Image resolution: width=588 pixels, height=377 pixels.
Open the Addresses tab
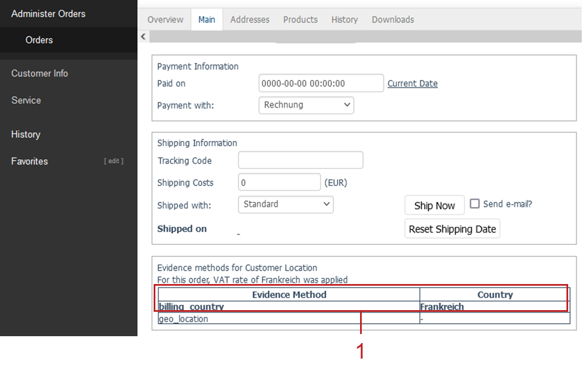pyautogui.click(x=249, y=19)
